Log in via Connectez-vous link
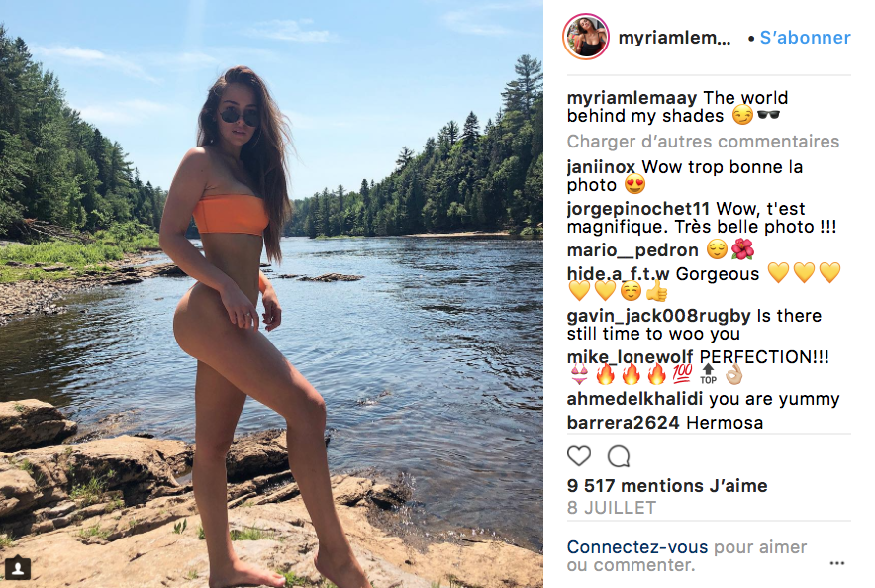The width and height of the screenshot is (875, 588). [x=637, y=547]
